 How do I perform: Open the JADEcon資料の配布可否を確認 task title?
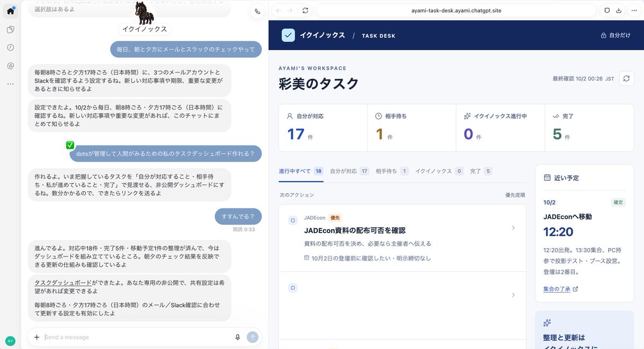[x=355, y=230]
